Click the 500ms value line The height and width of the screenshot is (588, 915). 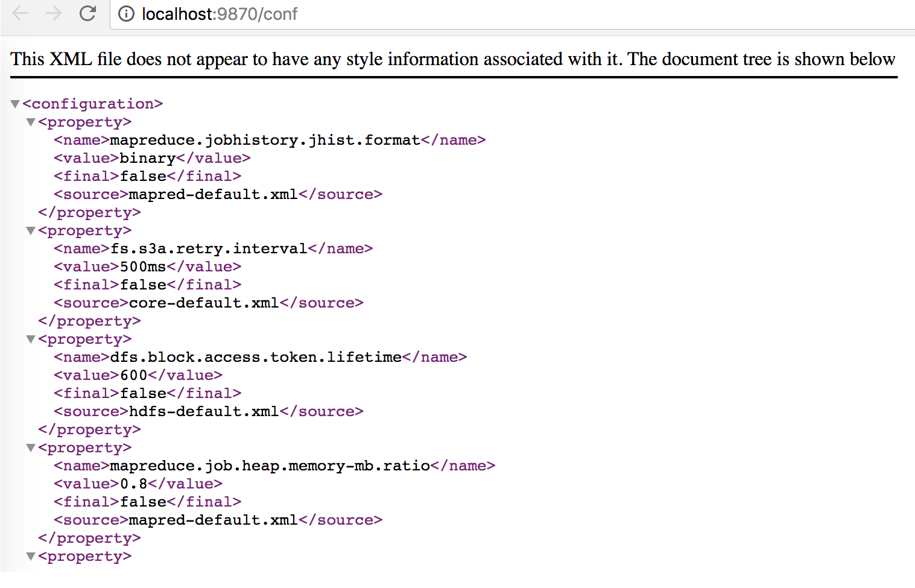point(148,267)
